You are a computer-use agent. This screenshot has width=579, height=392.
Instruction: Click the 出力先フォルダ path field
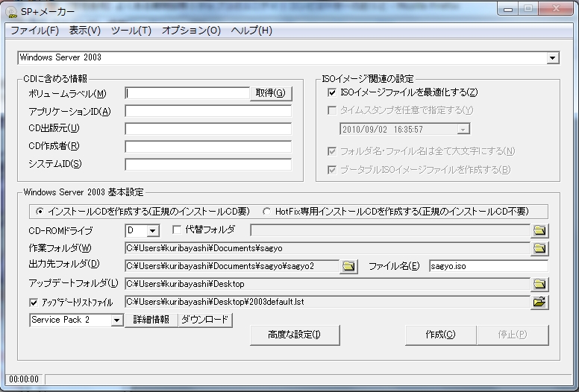[232, 266]
